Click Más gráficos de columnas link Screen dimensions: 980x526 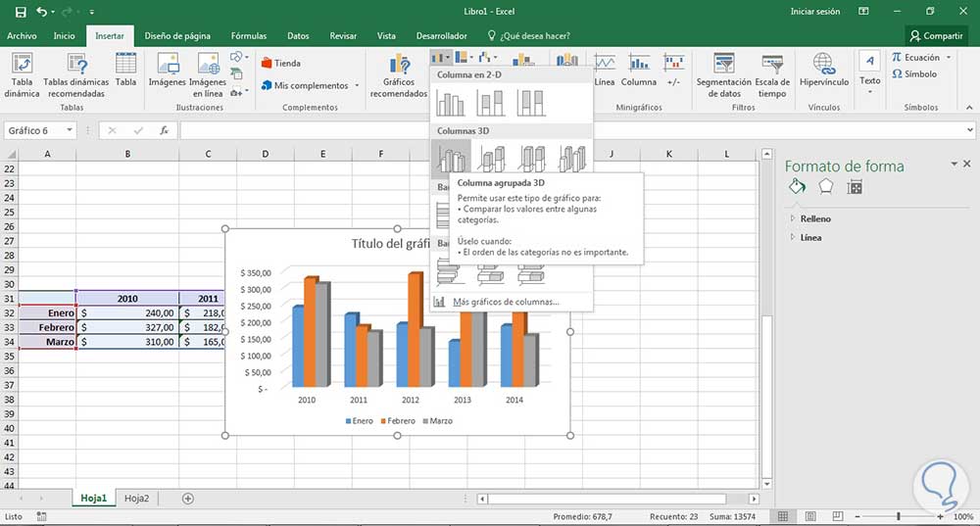point(505,302)
